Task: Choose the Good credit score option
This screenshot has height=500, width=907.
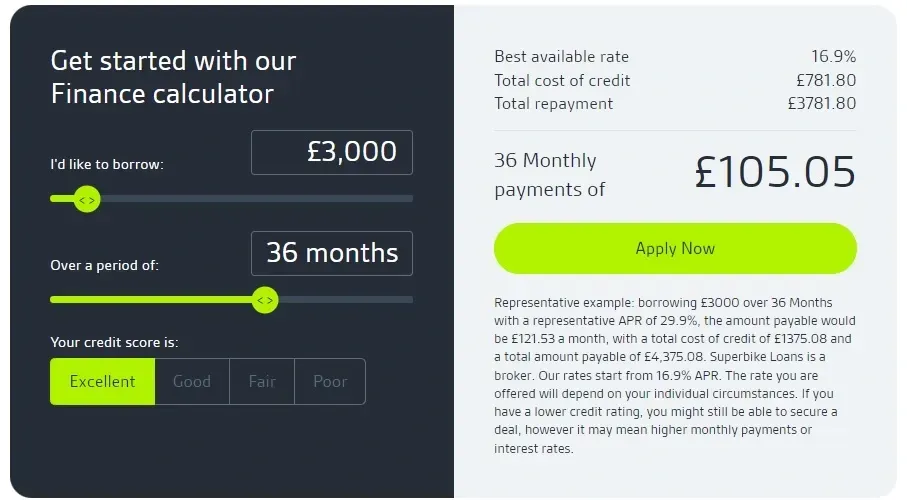Action: [x=192, y=381]
